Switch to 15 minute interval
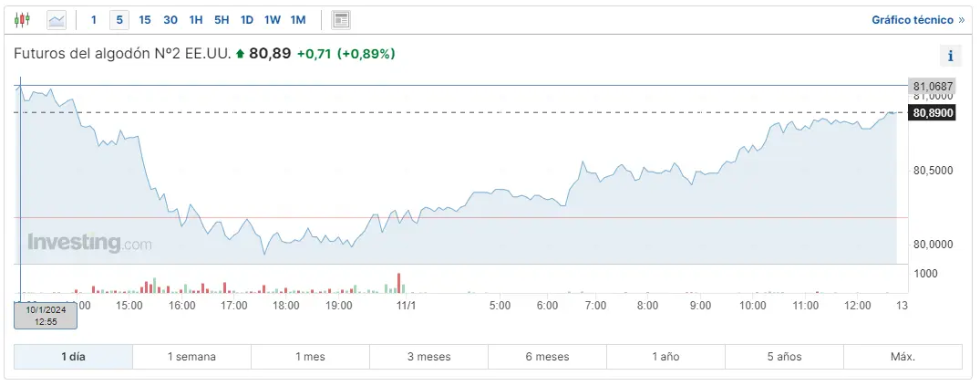Image resolution: width=980 pixels, height=386 pixels. click(145, 19)
